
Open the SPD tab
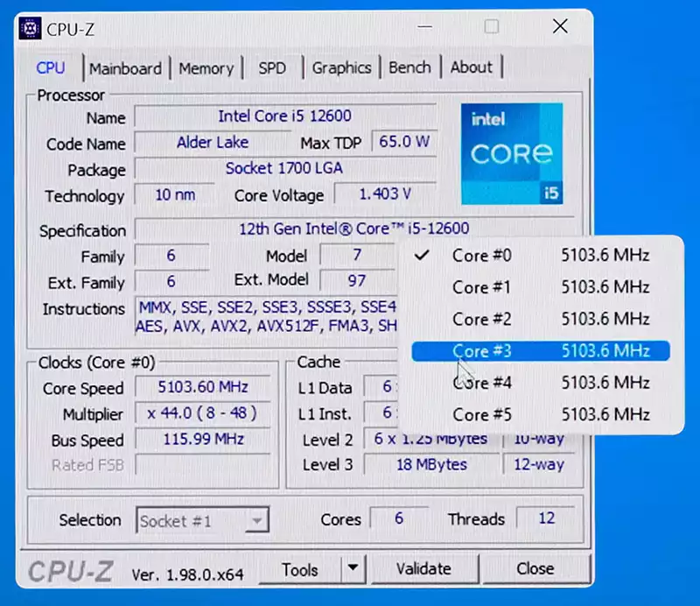[272, 68]
